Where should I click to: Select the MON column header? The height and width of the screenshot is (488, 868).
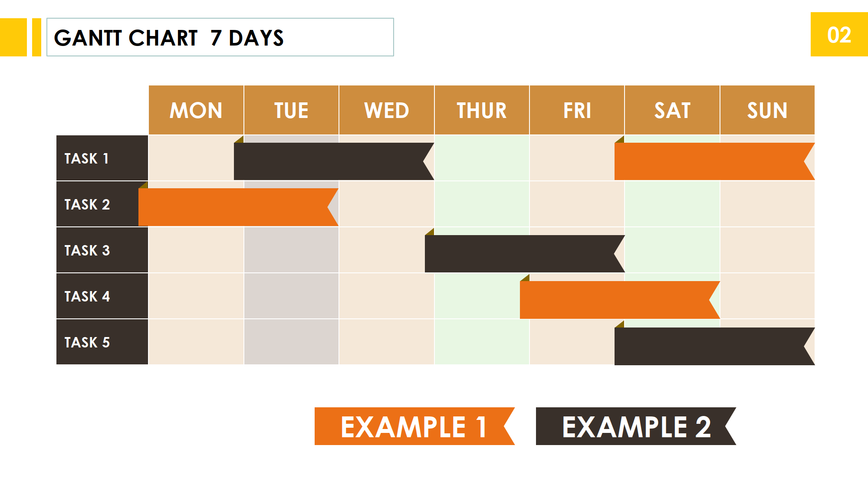pyautogui.click(x=196, y=110)
